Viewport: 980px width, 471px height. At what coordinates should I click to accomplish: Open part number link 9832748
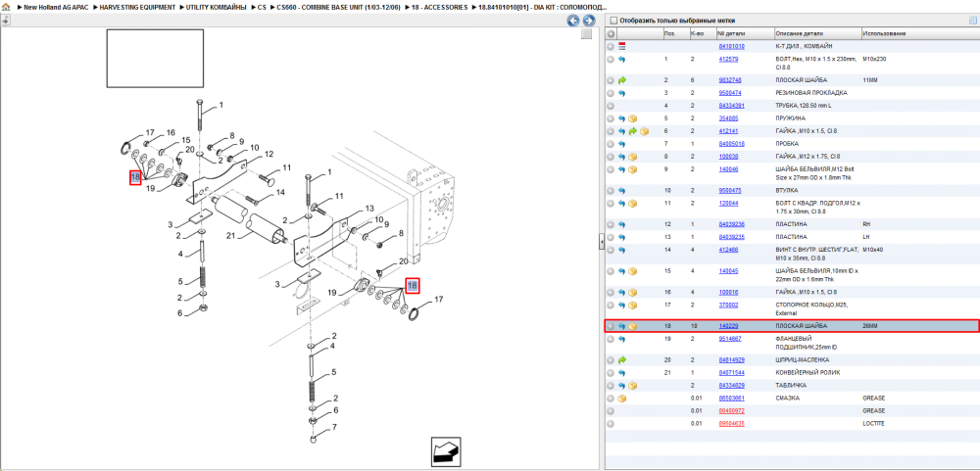(x=730, y=80)
